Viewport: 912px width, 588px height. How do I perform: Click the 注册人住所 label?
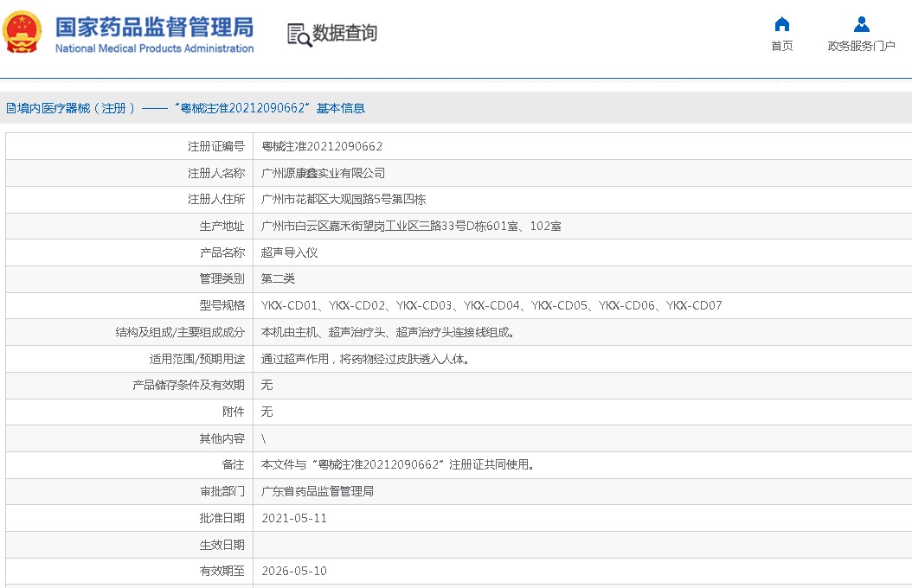click(x=216, y=199)
